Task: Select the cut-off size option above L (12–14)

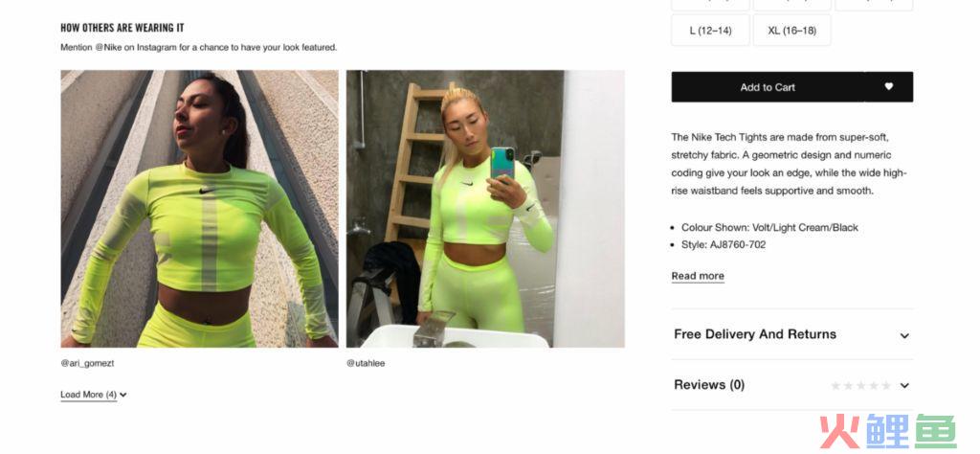Action: click(710, 5)
